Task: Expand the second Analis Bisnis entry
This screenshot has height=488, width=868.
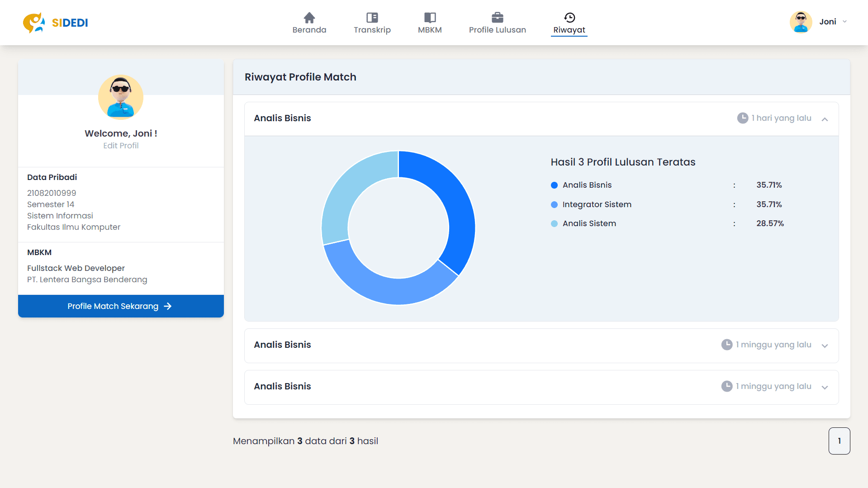Action: pos(825,346)
